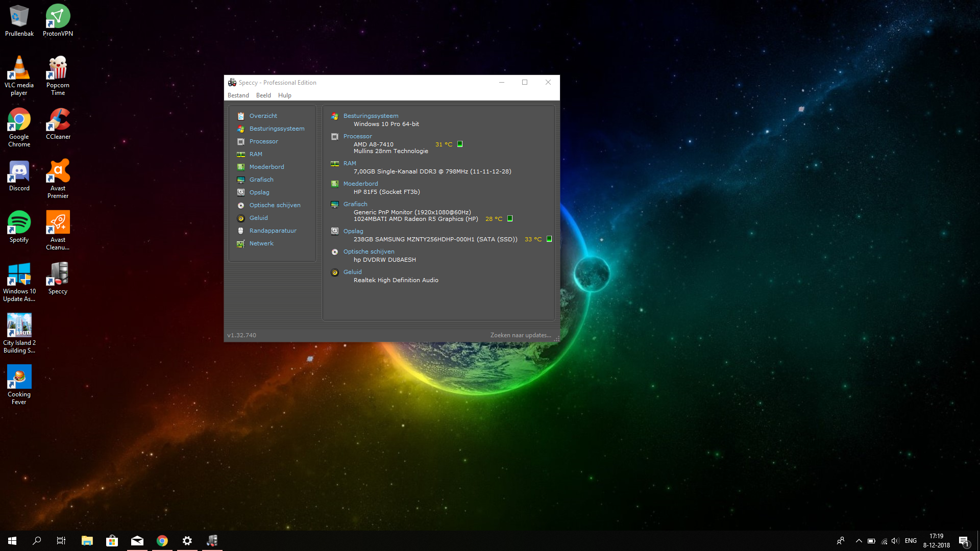The width and height of the screenshot is (980, 551).
Task: Open the Geluid sidebar item
Action: tap(258, 218)
